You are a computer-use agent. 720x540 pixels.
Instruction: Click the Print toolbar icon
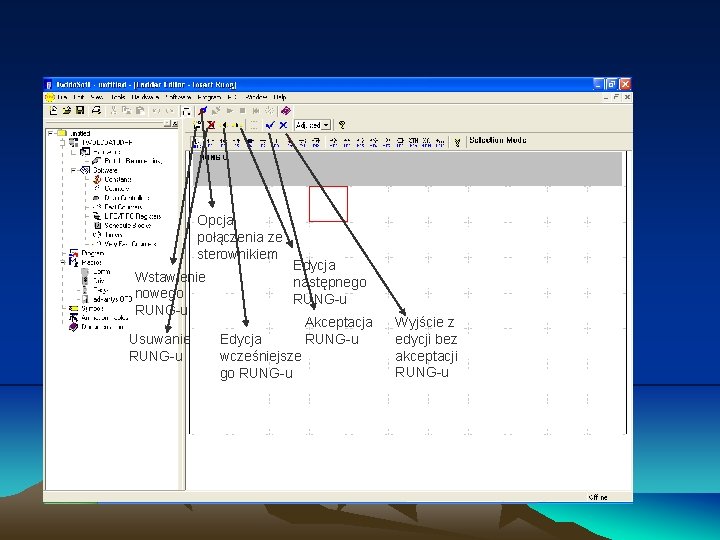point(96,110)
